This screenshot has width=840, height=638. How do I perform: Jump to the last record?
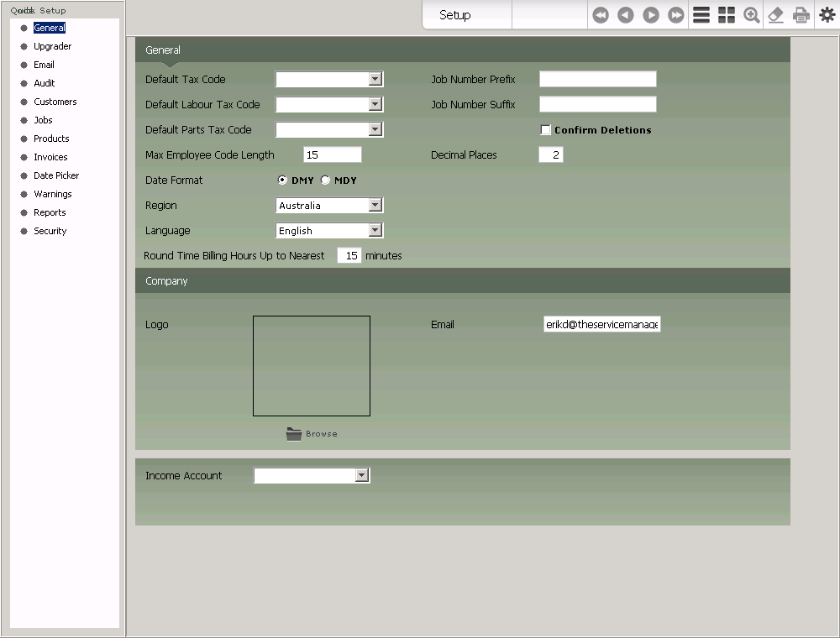click(675, 15)
